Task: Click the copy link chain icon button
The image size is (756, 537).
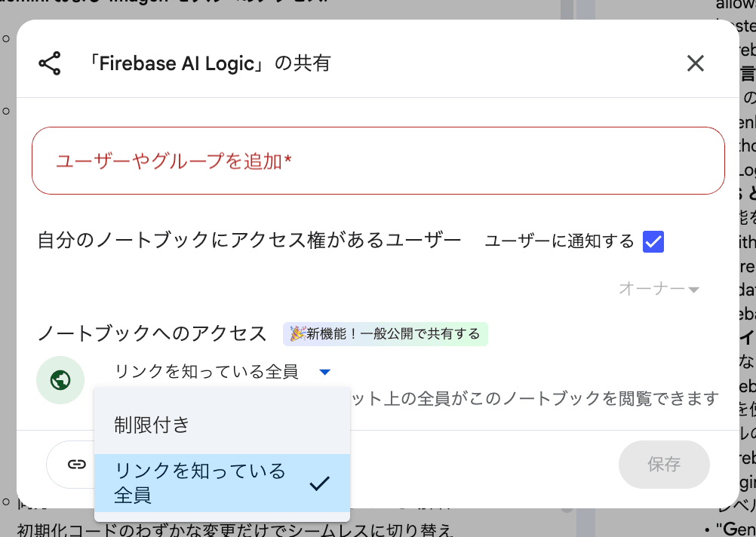Action: (76, 464)
